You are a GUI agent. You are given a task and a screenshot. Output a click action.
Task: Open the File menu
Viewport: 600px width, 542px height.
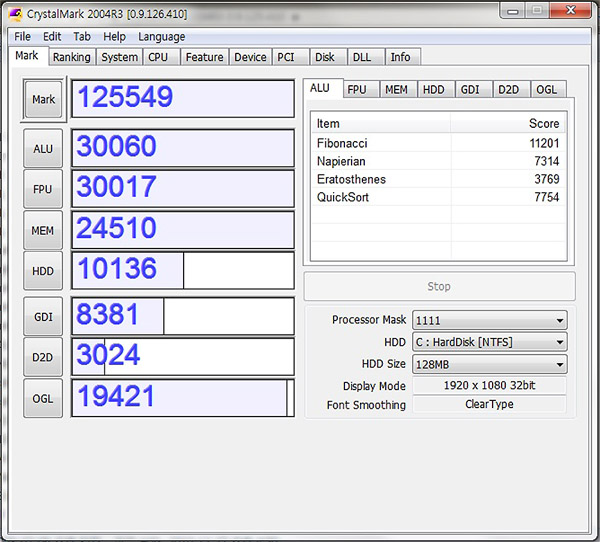click(x=22, y=37)
